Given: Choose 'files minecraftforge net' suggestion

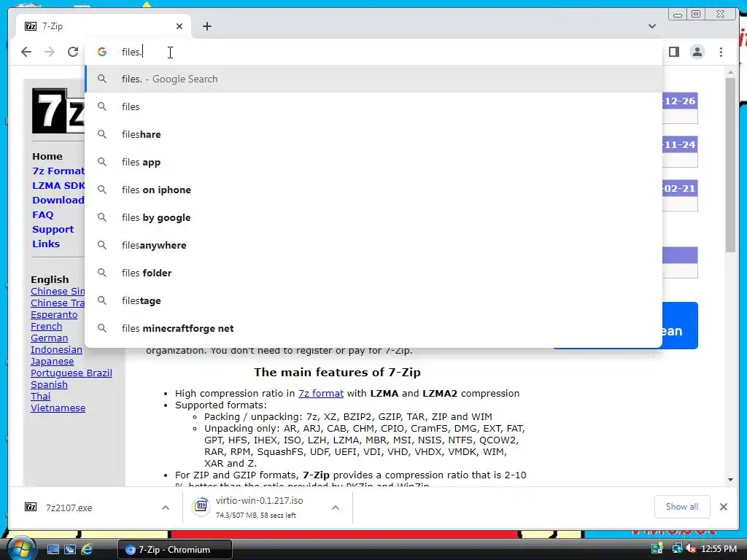Looking at the screenshot, I should (374, 328).
